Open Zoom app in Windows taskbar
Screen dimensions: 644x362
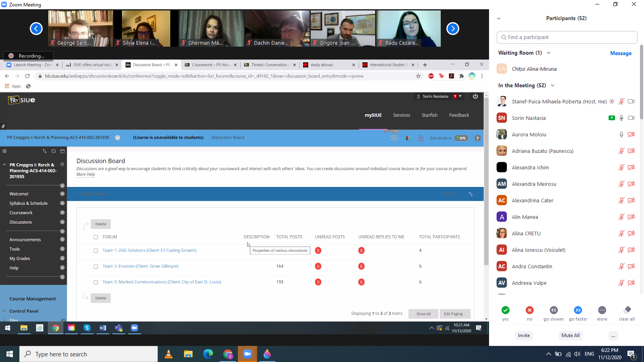point(248,354)
